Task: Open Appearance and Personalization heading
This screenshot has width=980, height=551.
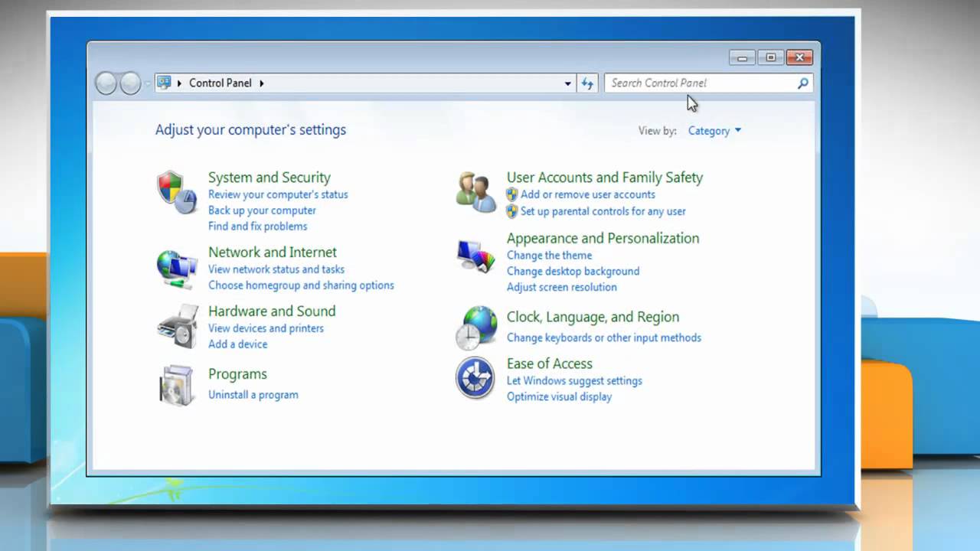Action: tap(603, 238)
